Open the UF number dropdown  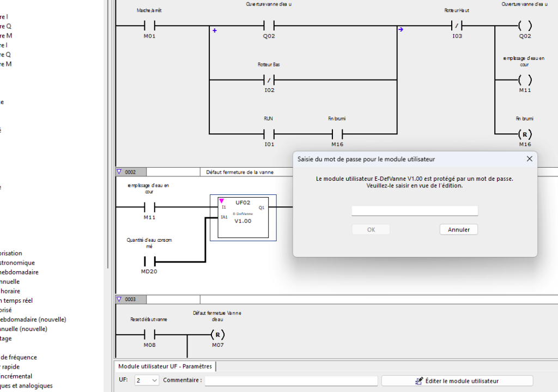point(147,380)
